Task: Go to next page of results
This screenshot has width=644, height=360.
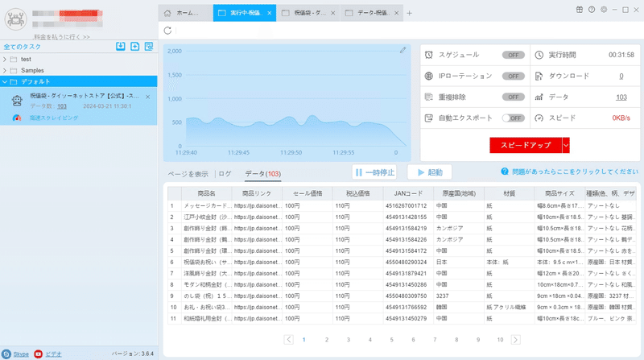Action: [x=515, y=339]
